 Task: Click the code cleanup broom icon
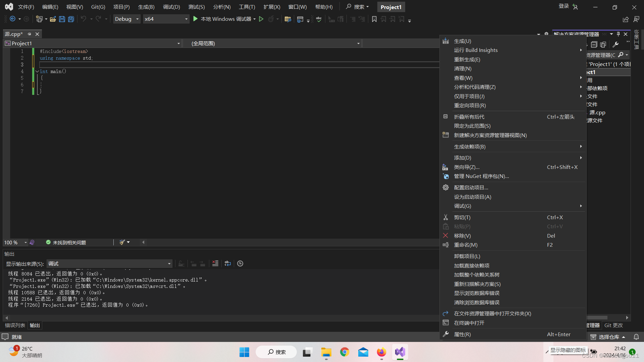click(122, 242)
